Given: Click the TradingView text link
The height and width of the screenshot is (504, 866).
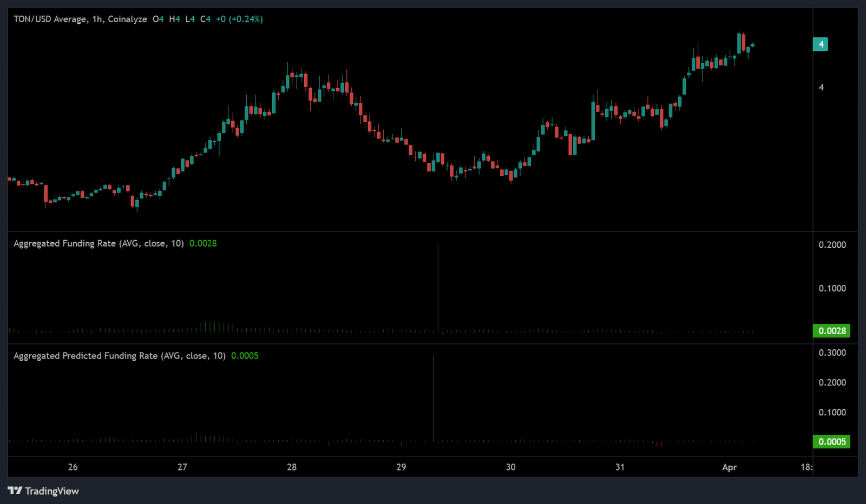Looking at the screenshot, I should pyautogui.click(x=52, y=491).
